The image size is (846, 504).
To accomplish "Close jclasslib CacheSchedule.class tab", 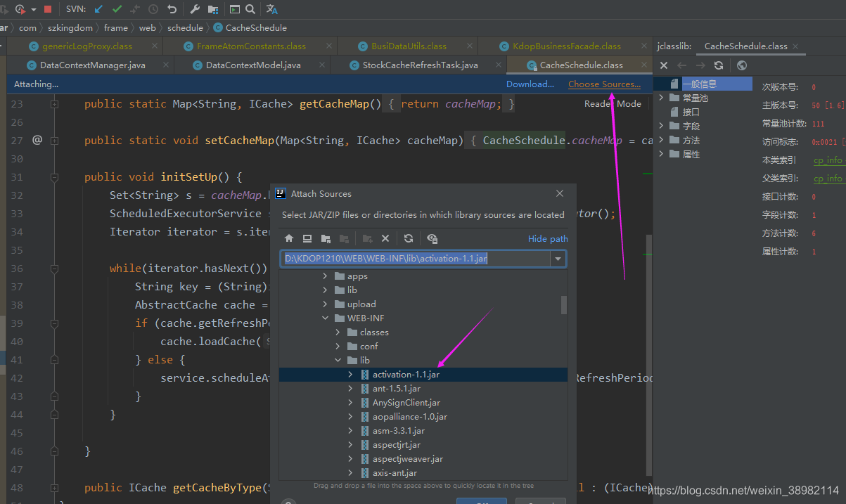I will (x=796, y=46).
